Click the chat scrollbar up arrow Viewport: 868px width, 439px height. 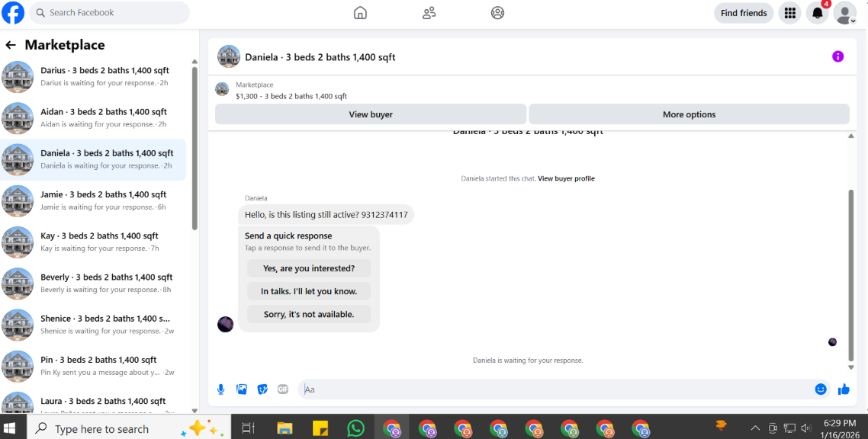pos(851,136)
